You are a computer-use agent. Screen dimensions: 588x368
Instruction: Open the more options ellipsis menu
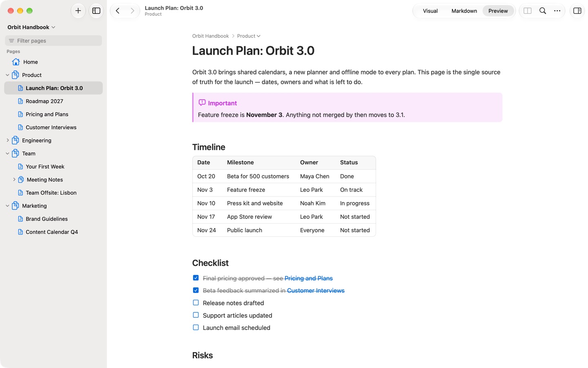point(557,11)
